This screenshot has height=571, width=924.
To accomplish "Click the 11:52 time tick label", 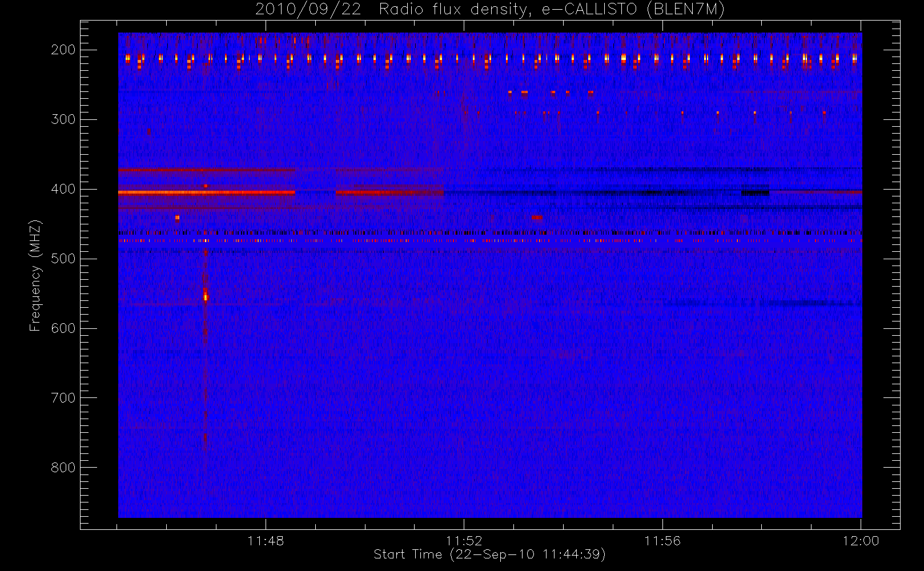I will [464, 541].
